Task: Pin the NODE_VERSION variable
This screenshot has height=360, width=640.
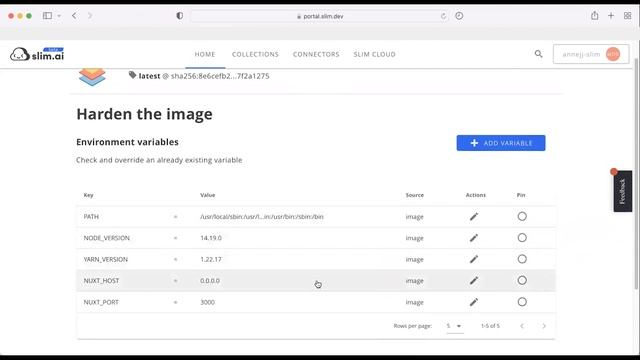Action: [x=522, y=238]
